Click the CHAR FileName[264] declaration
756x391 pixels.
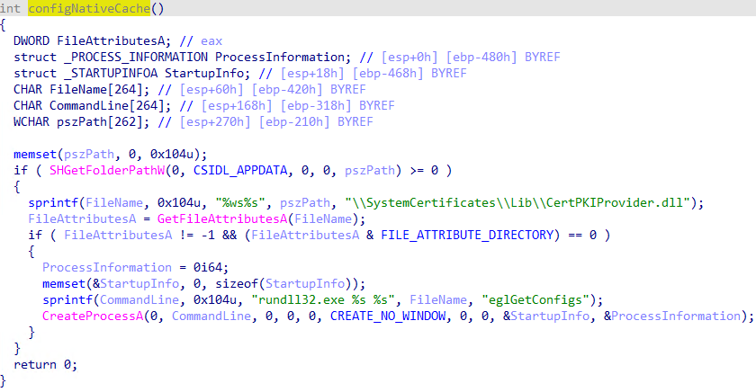pyautogui.click(x=82, y=90)
